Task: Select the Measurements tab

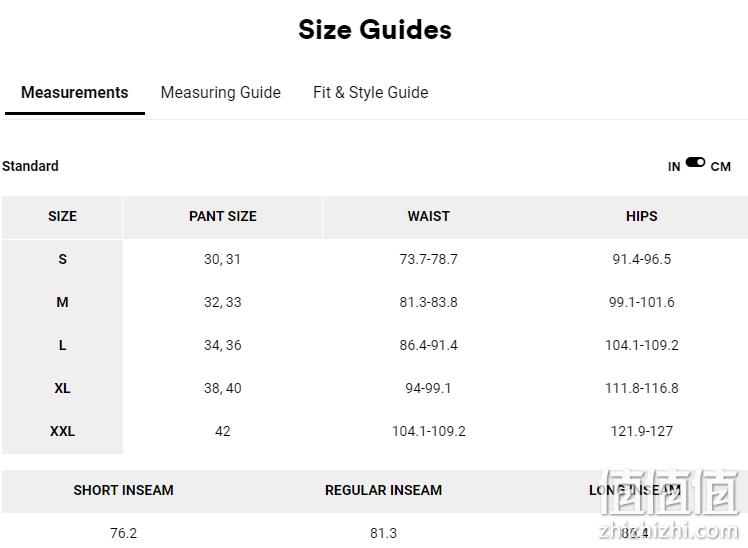Action: (x=74, y=93)
